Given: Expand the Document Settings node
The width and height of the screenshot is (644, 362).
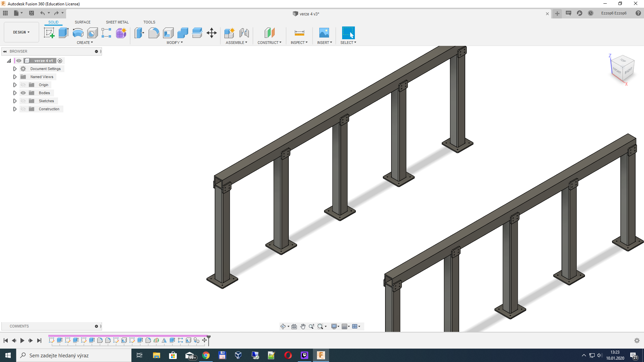Looking at the screenshot, I should point(15,69).
